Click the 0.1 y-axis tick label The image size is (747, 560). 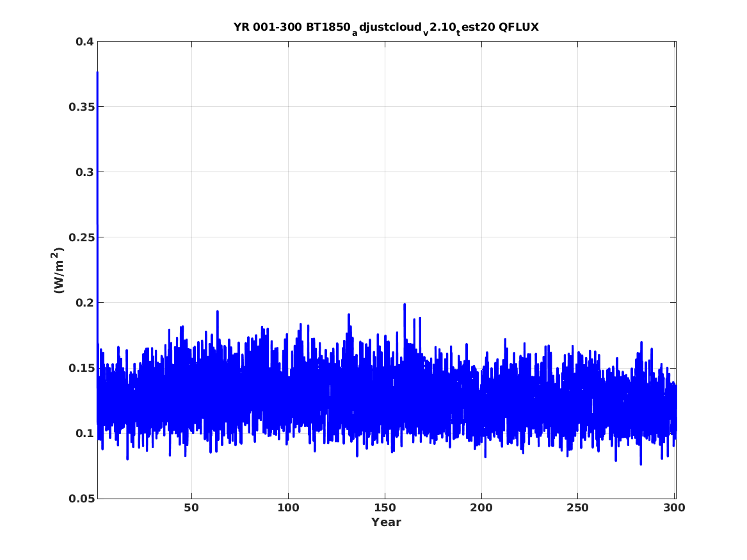pos(84,433)
